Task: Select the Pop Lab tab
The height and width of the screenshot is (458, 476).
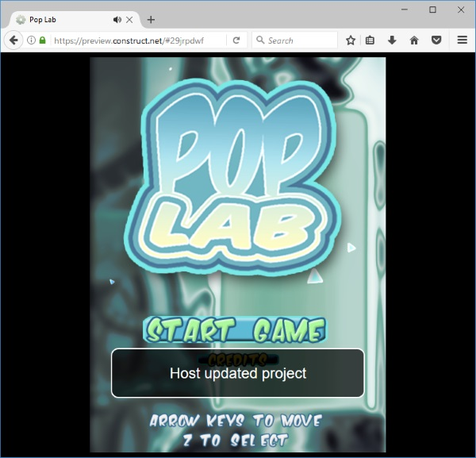Action: point(75,20)
